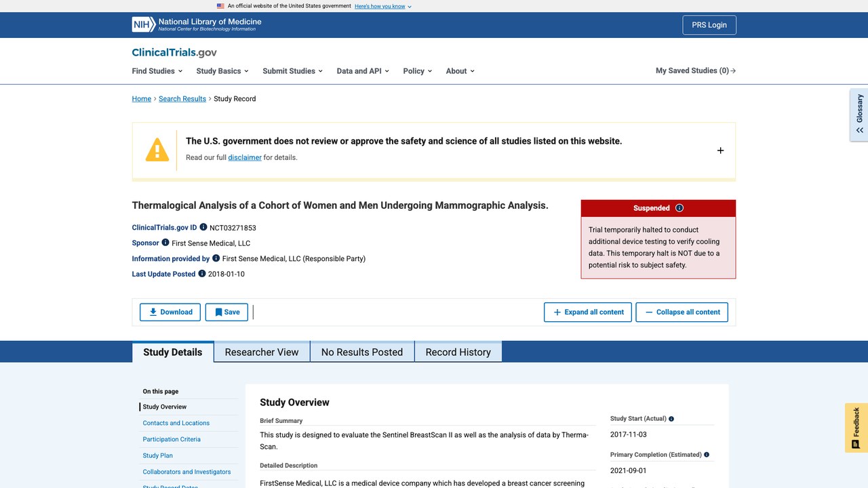Expand the disclaimer notice with plus icon
This screenshot has width=868, height=488.
pos(720,150)
